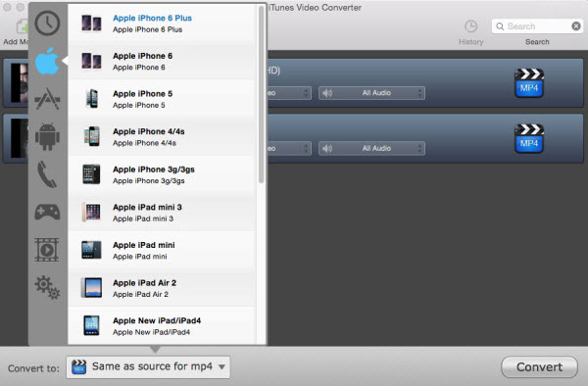This screenshot has height=386, width=588.
Task: Click the 'Apple iPhone 3g/3gs' subtitle text
Action: point(149,181)
